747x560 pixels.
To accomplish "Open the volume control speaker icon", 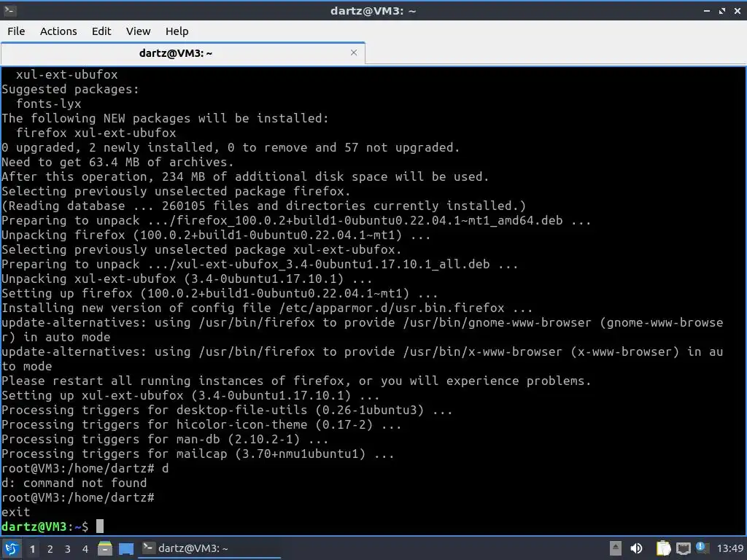I will click(636, 548).
